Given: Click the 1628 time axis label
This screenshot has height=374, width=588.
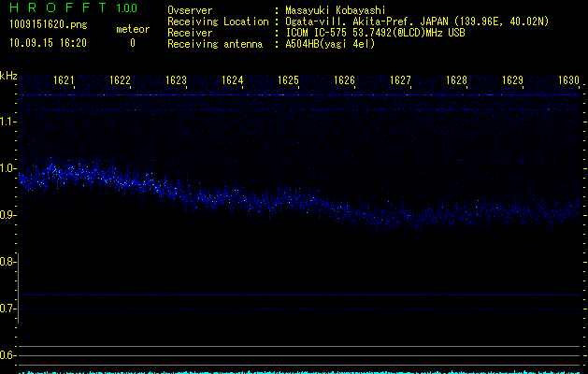Looking at the screenshot, I should pyautogui.click(x=456, y=81).
